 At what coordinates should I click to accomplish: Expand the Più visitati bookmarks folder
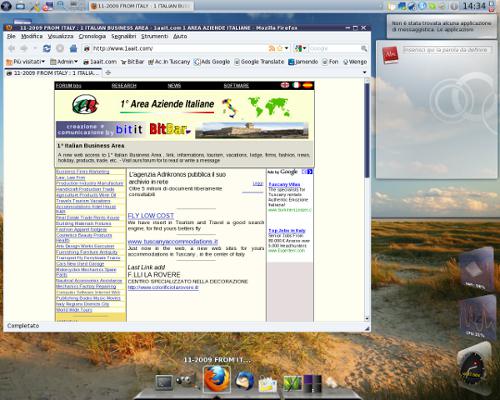(x=26, y=62)
